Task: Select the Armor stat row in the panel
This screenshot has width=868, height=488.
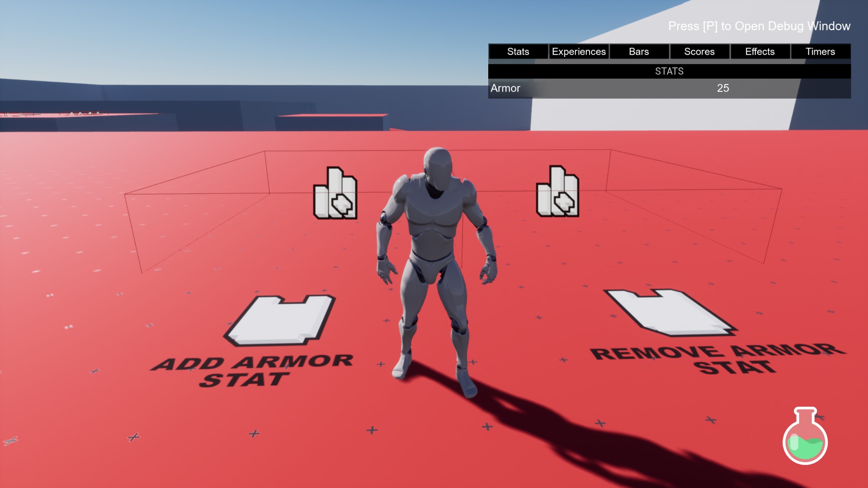Action: (588, 88)
